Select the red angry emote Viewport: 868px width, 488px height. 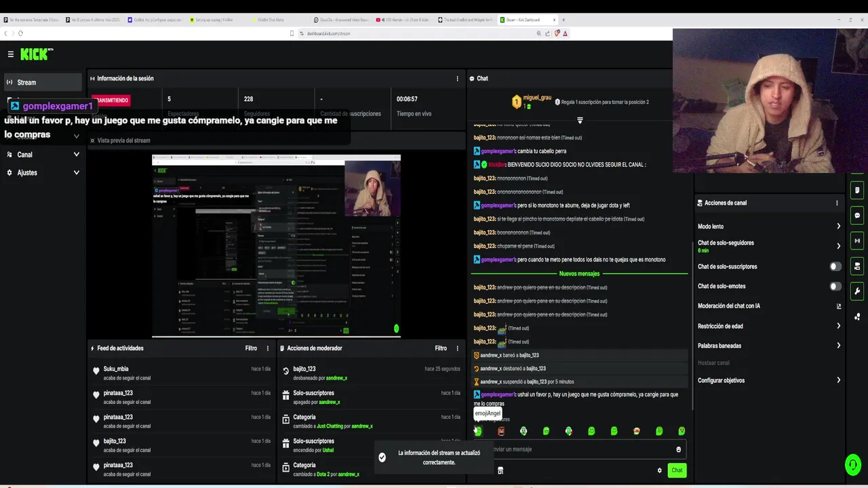pos(501,431)
